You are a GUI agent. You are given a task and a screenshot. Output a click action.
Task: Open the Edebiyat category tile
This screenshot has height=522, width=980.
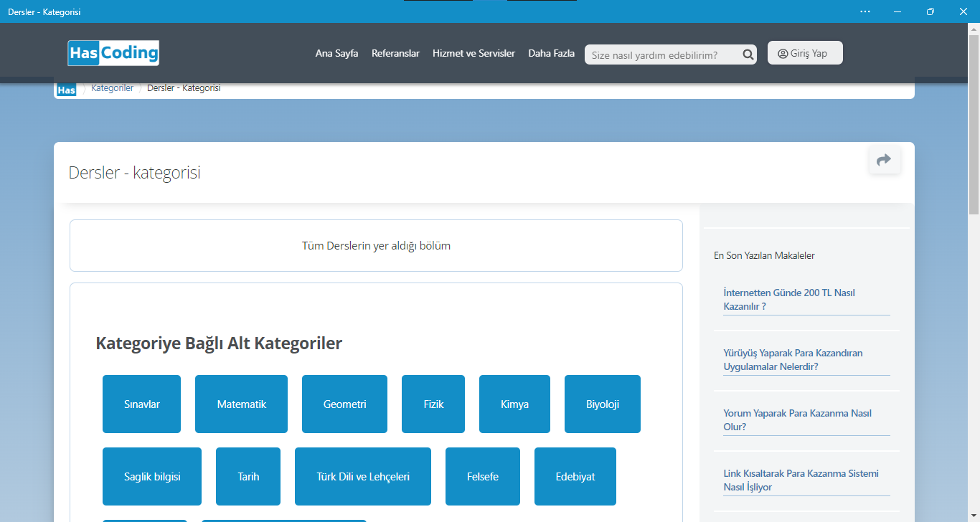tap(575, 477)
